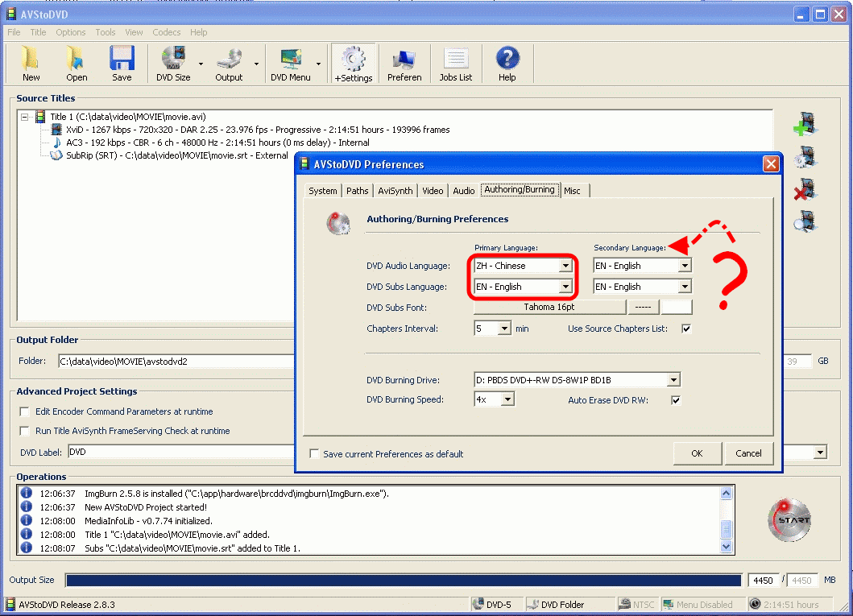
Task: Switch to the Audio tab
Action: pyautogui.click(x=464, y=191)
